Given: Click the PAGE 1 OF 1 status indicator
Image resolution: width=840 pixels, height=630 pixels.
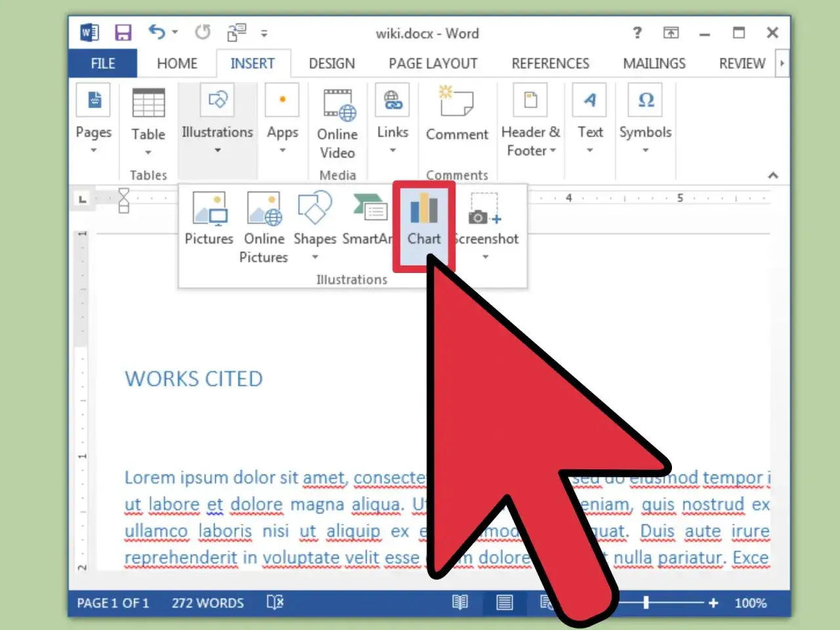Looking at the screenshot, I should 113,602.
